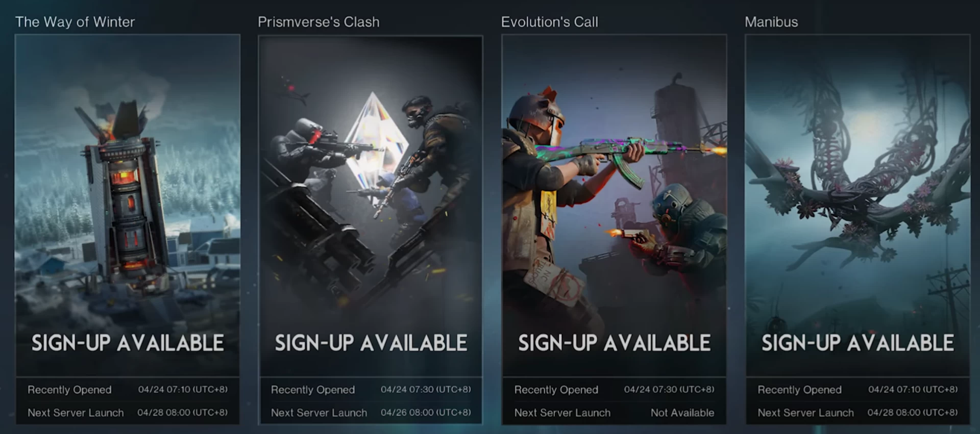Click Sign-Up Available on Manibus
The height and width of the screenshot is (434, 980).
pyautogui.click(x=858, y=343)
